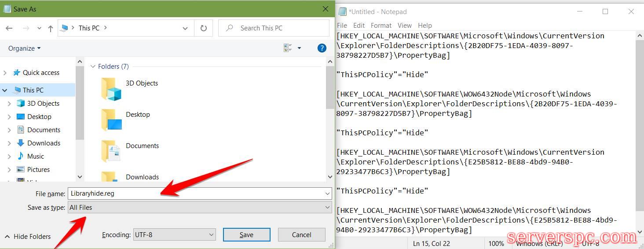Select the Desktop folder icon in file list
The width and height of the screenshot is (644, 249).
click(111, 119)
